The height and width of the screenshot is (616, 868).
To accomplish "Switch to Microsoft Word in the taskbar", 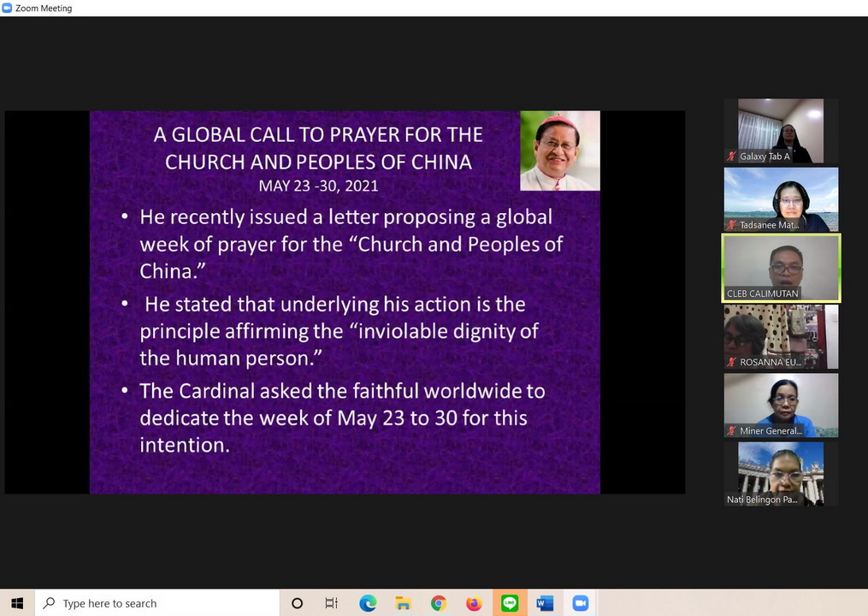I will click(545, 603).
